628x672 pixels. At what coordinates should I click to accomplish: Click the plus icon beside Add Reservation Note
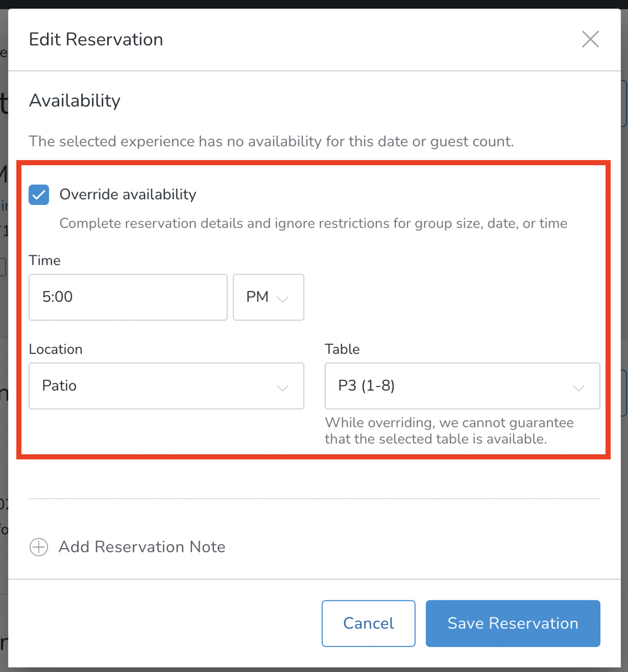pos(38,547)
